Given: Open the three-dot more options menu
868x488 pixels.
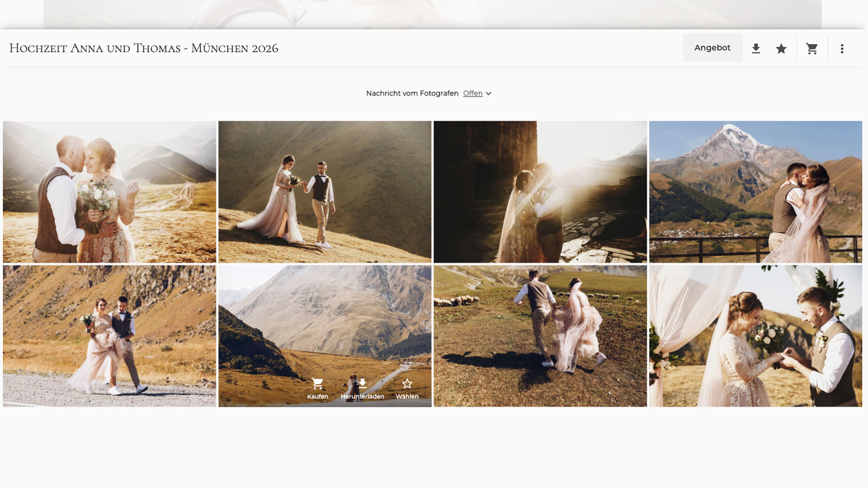Looking at the screenshot, I should tap(842, 48).
